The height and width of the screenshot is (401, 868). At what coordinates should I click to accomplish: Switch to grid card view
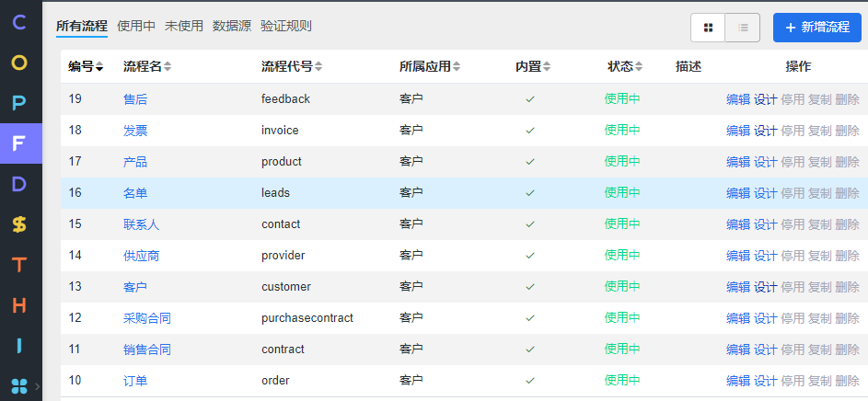[x=708, y=28]
